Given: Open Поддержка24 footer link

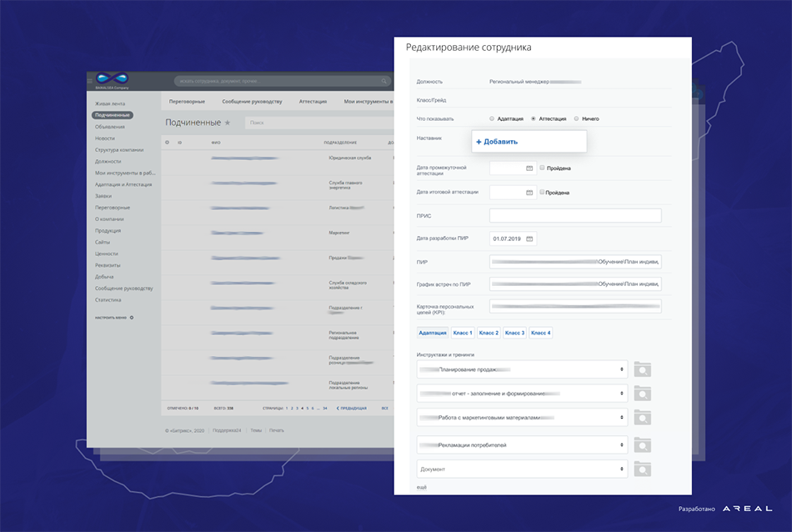Looking at the screenshot, I should (x=227, y=430).
